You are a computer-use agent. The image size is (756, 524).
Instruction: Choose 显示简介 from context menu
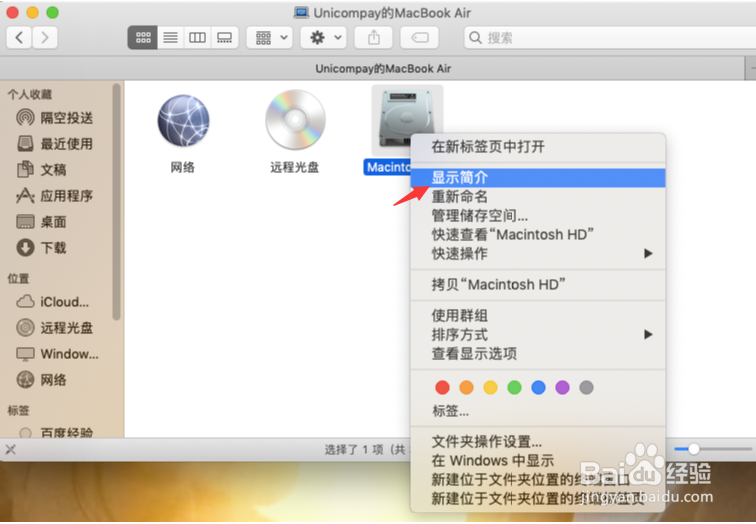[538, 178]
